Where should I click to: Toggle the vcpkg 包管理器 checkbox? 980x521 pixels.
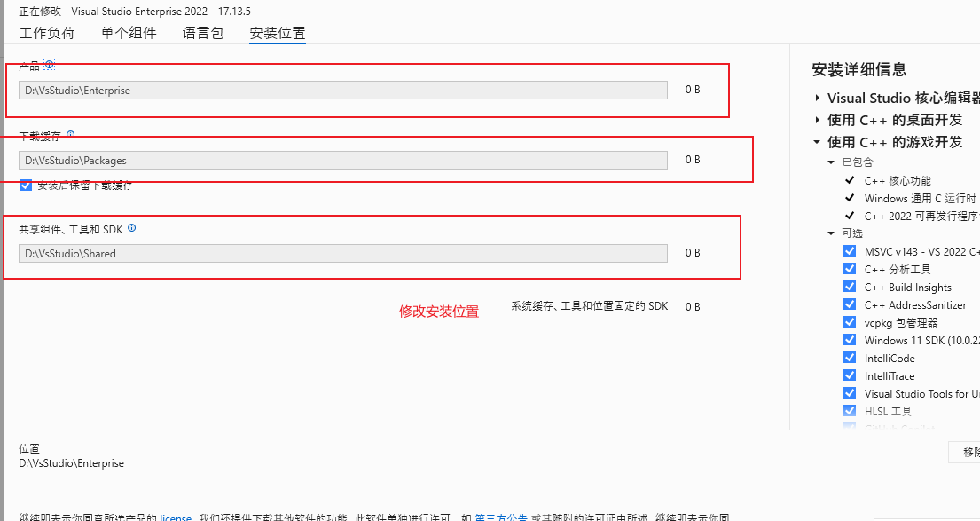850,322
